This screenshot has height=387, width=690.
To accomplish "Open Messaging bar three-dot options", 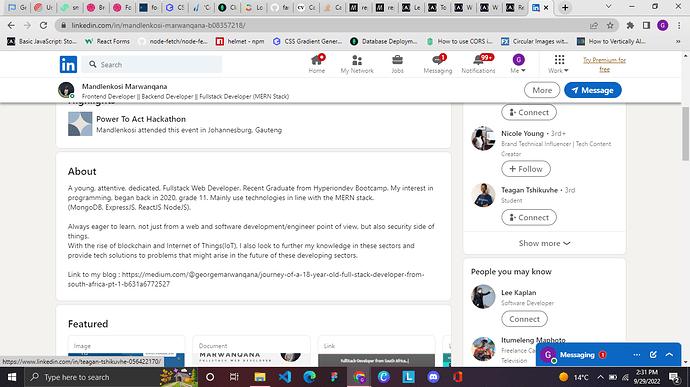I will click(637, 354).
